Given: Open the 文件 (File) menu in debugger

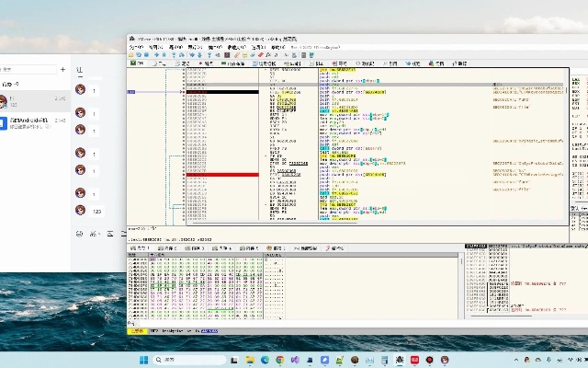Looking at the screenshot, I should click(134, 46).
